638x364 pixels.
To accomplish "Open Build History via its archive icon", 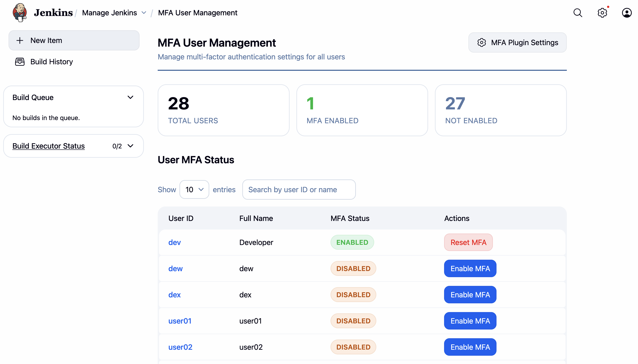I will [x=20, y=62].
